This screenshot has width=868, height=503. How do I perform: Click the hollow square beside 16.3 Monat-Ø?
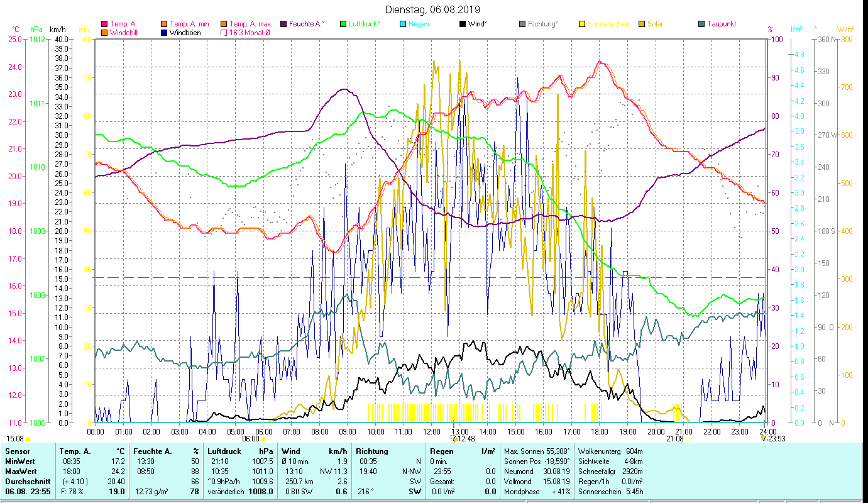coord(224,33)
